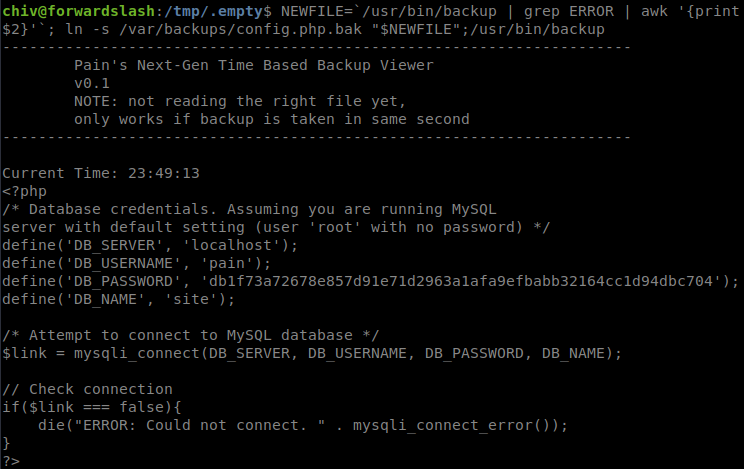Screen dimensions: 744x469
Task: Click the chiv@forwardslash prompt text
Action: point(78,11)
